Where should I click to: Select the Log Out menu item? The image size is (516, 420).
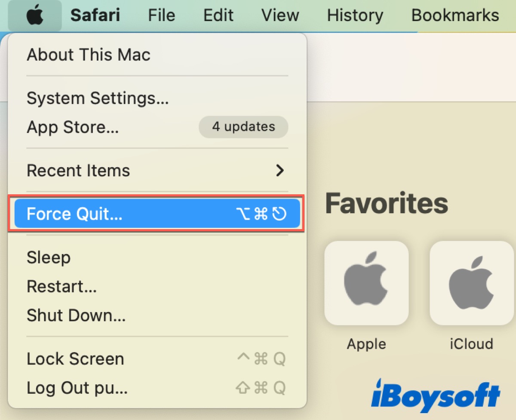[x=77, y=388]
